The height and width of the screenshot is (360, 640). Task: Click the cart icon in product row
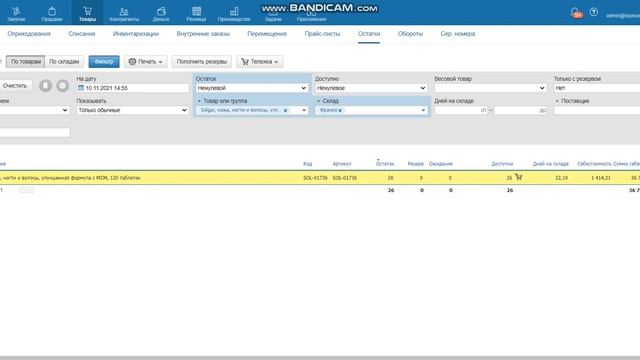tap(519, 177)
